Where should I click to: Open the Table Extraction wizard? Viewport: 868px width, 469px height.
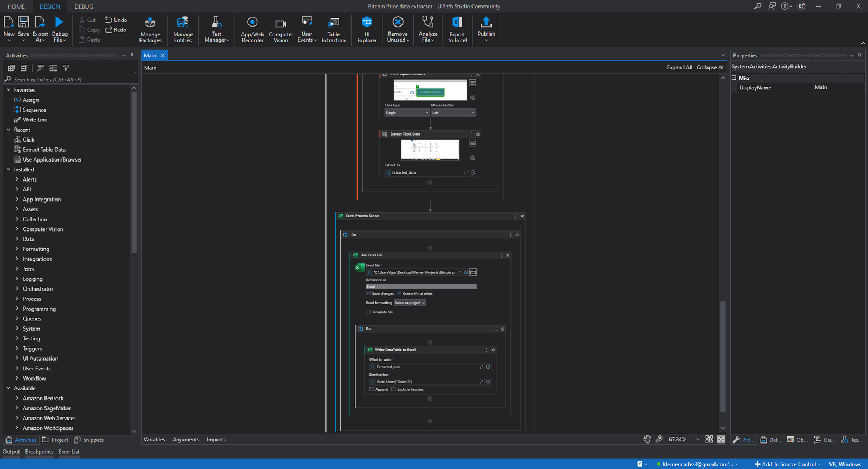[x=333, y=29]
